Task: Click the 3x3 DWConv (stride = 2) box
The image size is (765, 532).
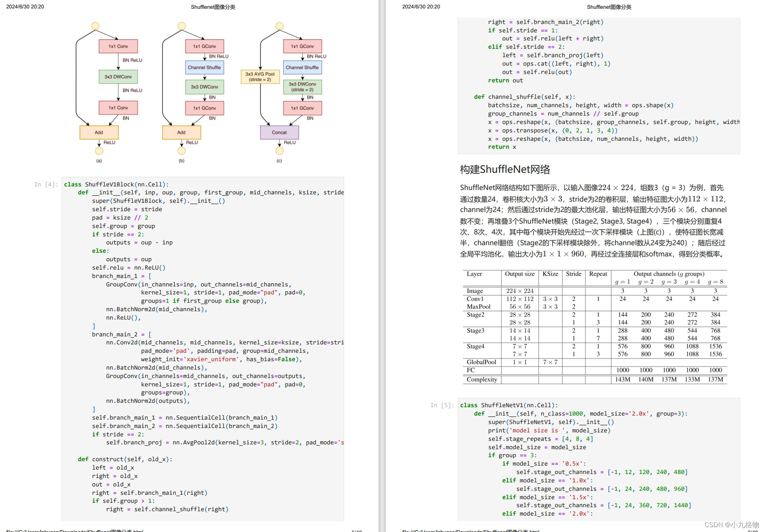Action: click(302, 87)
